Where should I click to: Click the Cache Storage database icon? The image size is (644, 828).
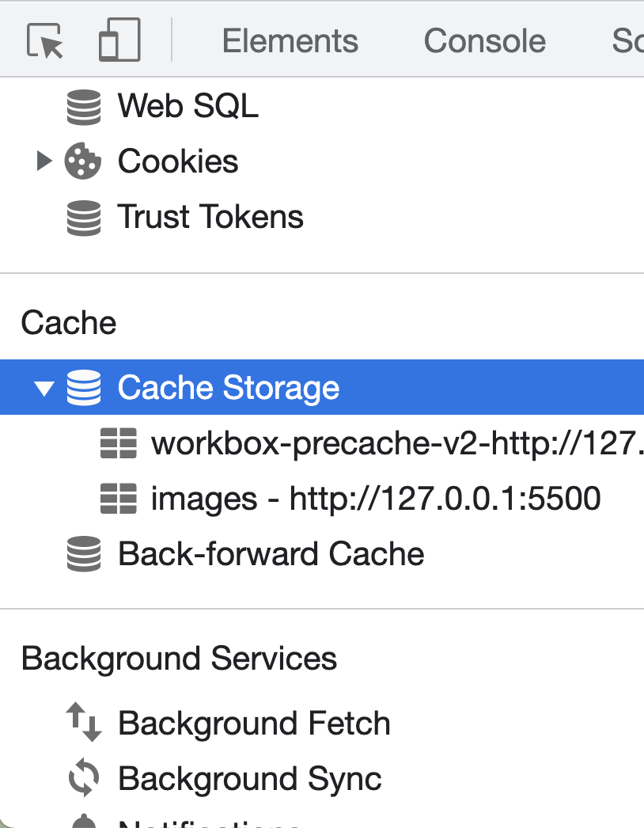[84, 388]
